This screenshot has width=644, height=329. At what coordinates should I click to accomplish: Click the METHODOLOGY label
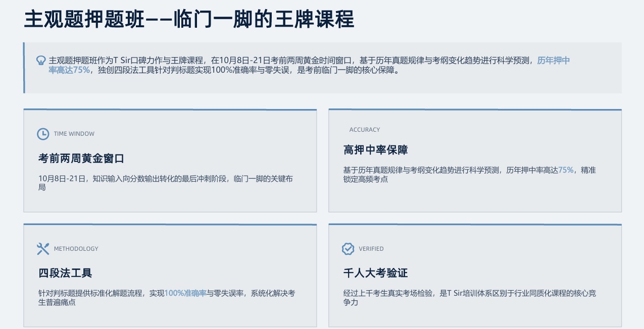coord(76,249)
